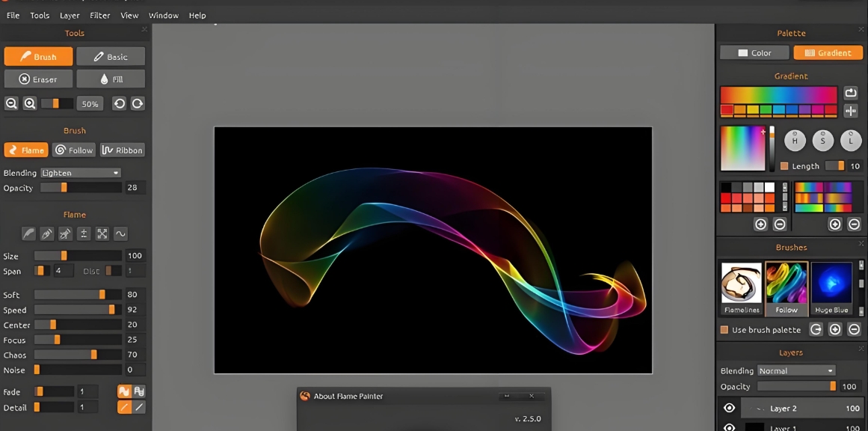This screenshot has height=431, width=868.
Task: Open the layer Blending dropdown set to Normal
Action: (x=795, y=370)
